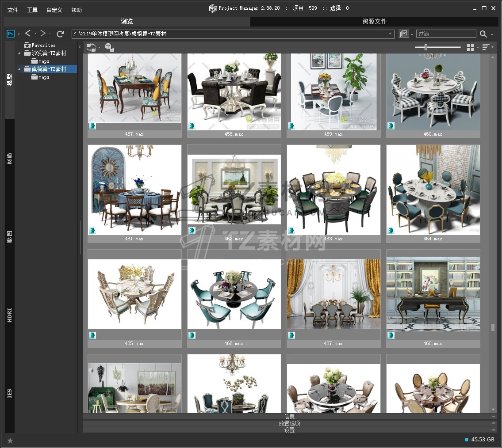
Task: Click the sort order icon
Action: (486, 47)
